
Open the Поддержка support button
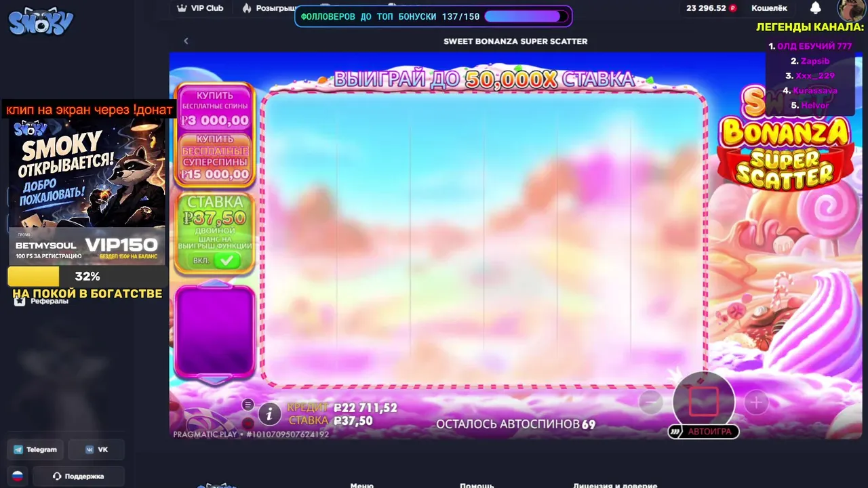[78, 476]
